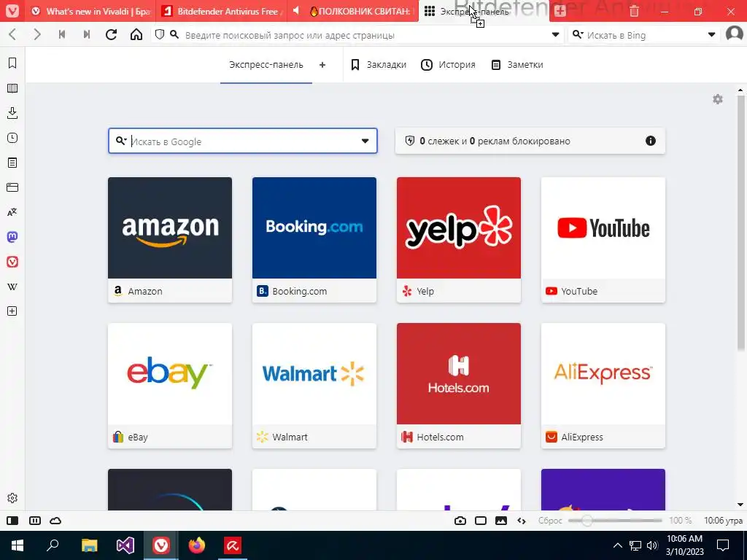Open the Yelp speed dial tile
747x560 pixels.
click(459, 239)
